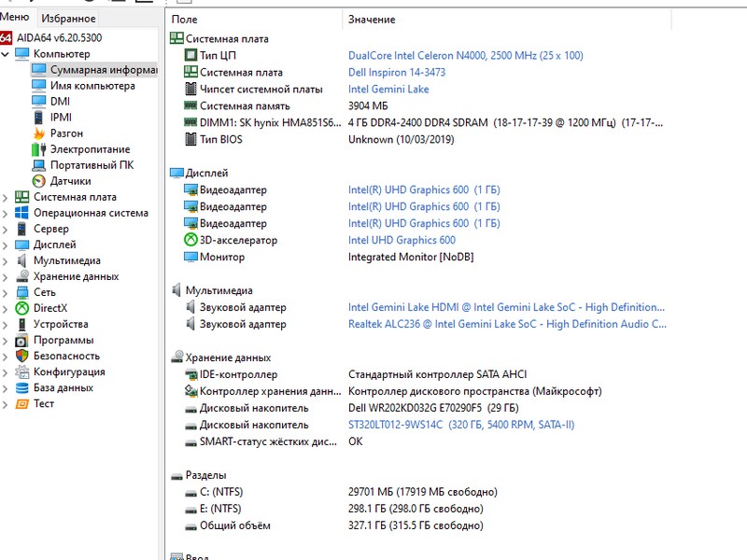Open the Intel Gemini Lake HDMI audio link
747x560 pixels.
click(506, 307)
